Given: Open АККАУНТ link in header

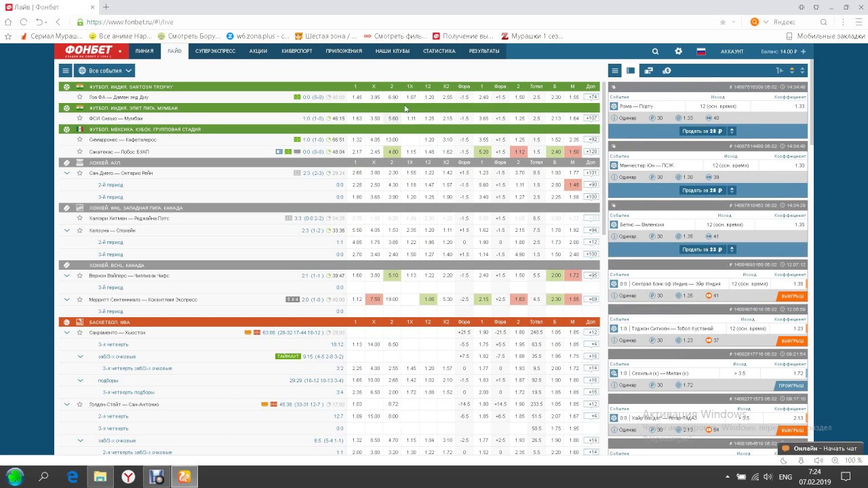Looking at the screenshot, I should (732, 51).
